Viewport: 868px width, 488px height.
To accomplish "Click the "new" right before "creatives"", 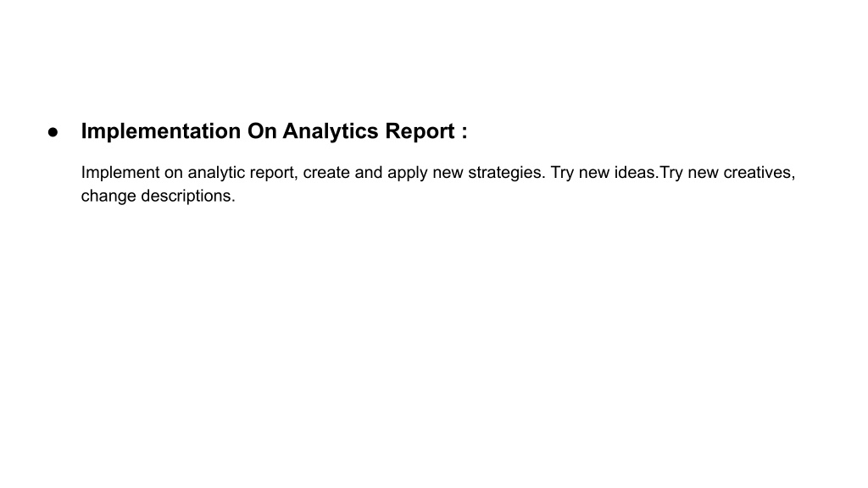I will tap(703, 173).
